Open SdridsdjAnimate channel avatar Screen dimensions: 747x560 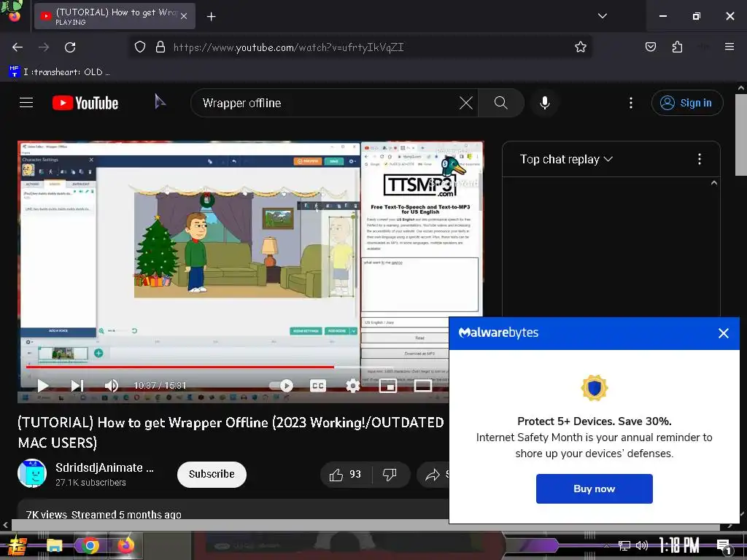click(32, 473)
